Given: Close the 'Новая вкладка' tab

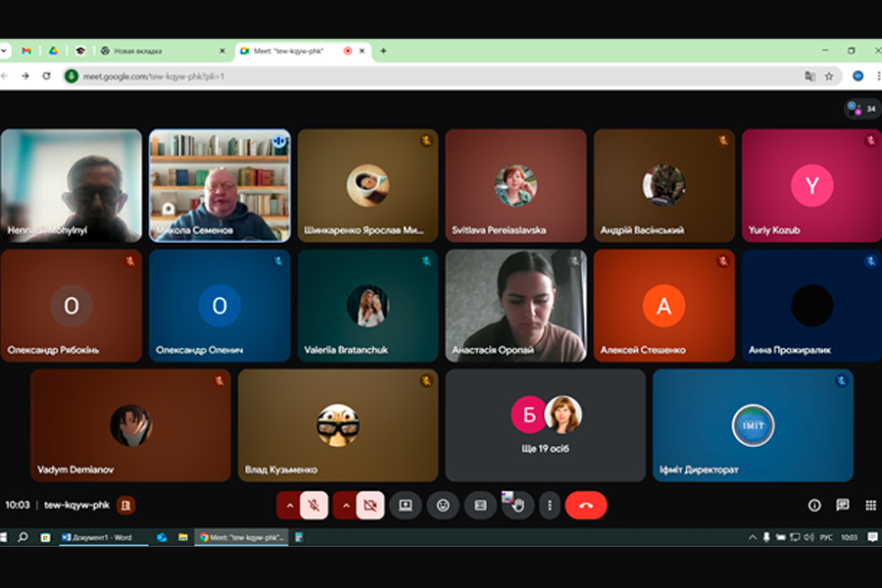Looking at the screenshot, I should [x=222, y=51].
